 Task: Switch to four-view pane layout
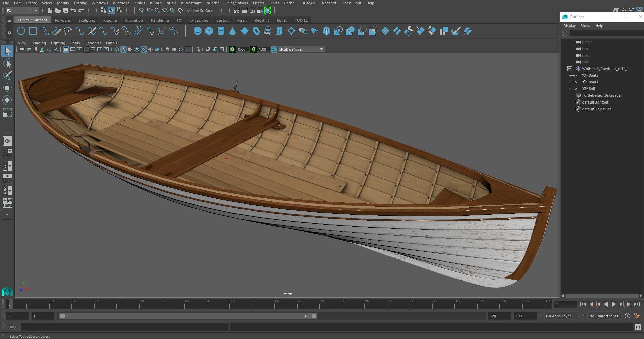(x=7, y=153)
